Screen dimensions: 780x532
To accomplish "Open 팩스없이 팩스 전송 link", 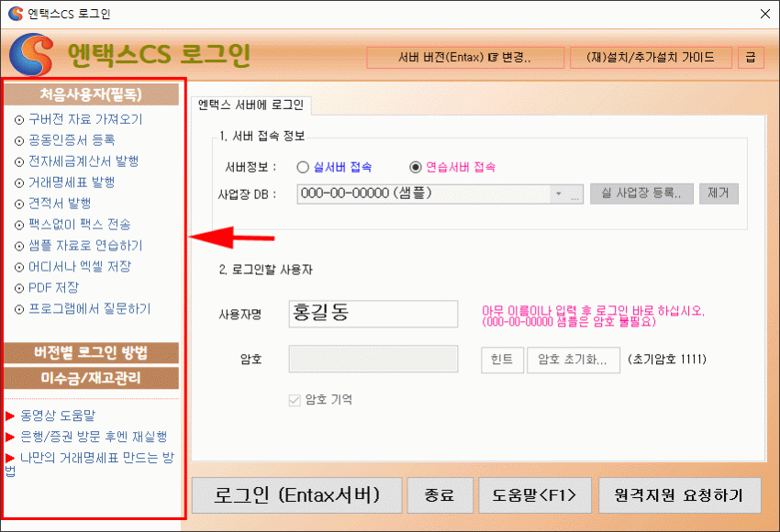I will click(x=80, y=224).
